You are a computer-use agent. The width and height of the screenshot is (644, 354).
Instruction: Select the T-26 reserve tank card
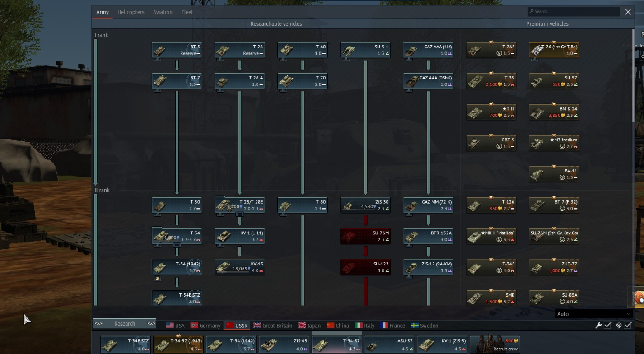coord(239,50)
